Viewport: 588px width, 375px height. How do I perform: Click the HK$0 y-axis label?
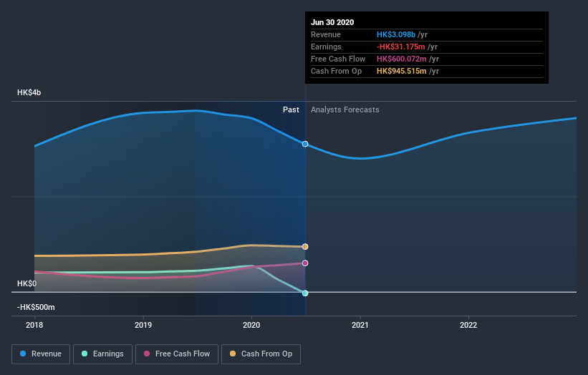coord(26,283)
